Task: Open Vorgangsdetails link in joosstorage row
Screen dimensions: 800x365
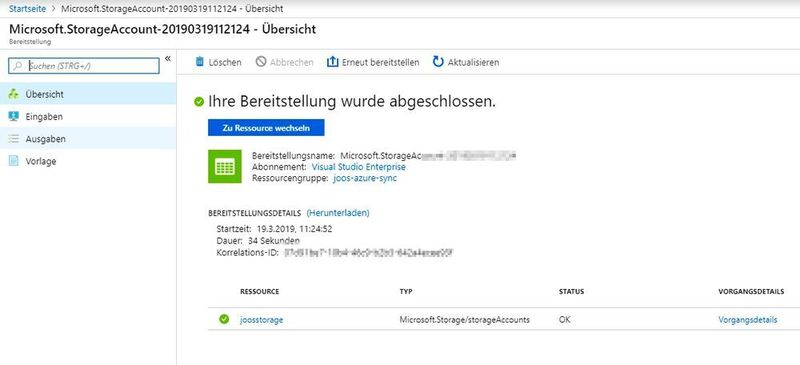Action: tap(747, 320)
